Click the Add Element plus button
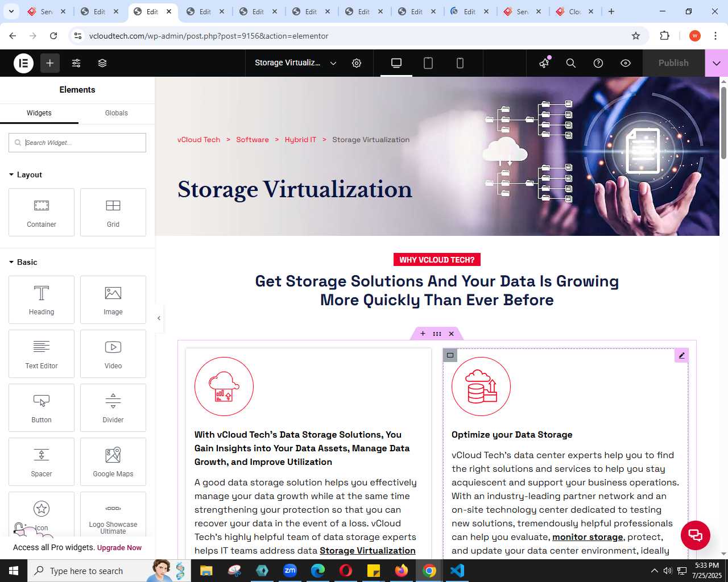728x582 pixels. point(50,63)
